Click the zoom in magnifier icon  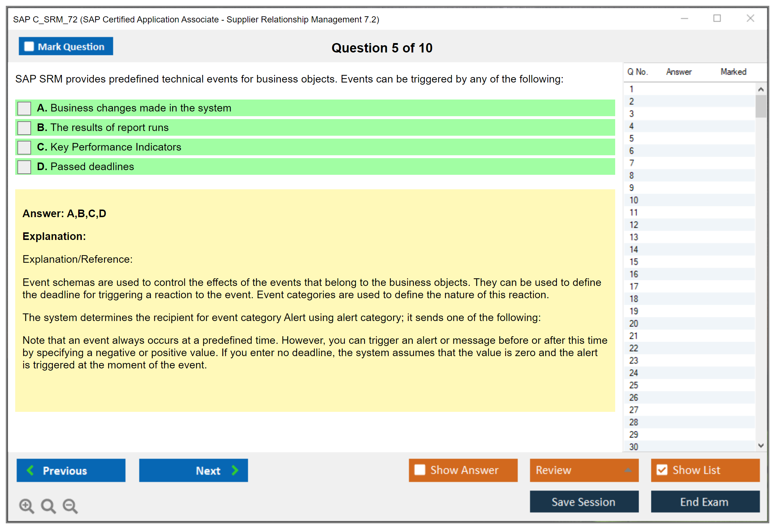pos(26,506)
